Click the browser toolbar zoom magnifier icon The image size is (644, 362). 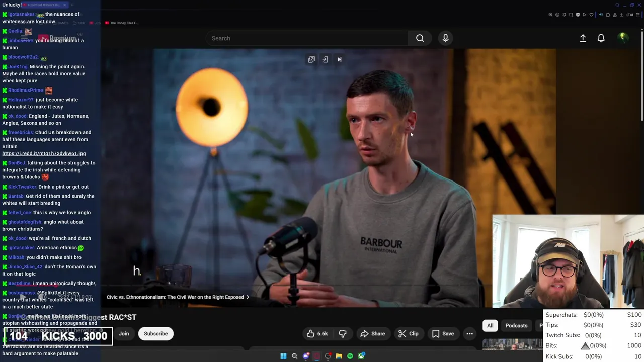[550, 15]
